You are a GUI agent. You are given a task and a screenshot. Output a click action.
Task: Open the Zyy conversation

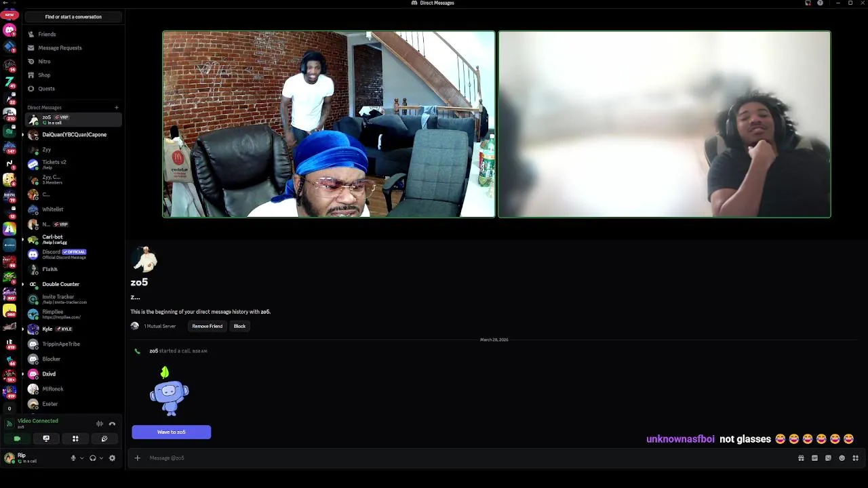pyautogui.click(x=73, y=149)
